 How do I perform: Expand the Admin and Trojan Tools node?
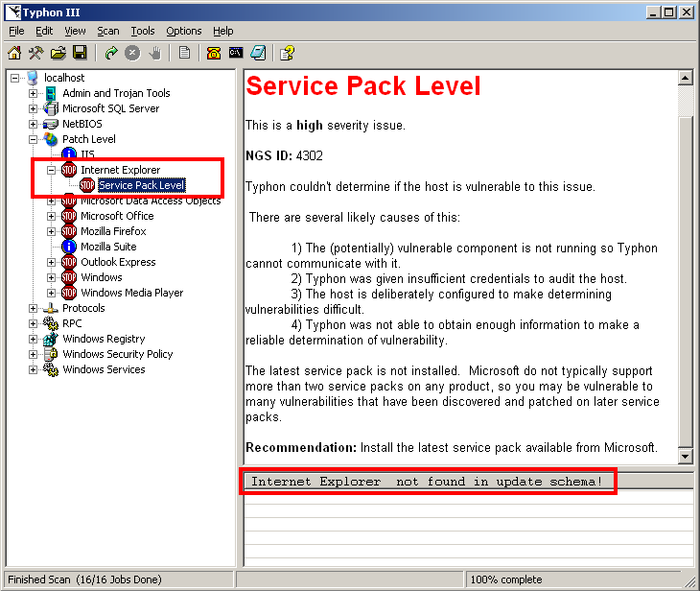pos(33,93)
